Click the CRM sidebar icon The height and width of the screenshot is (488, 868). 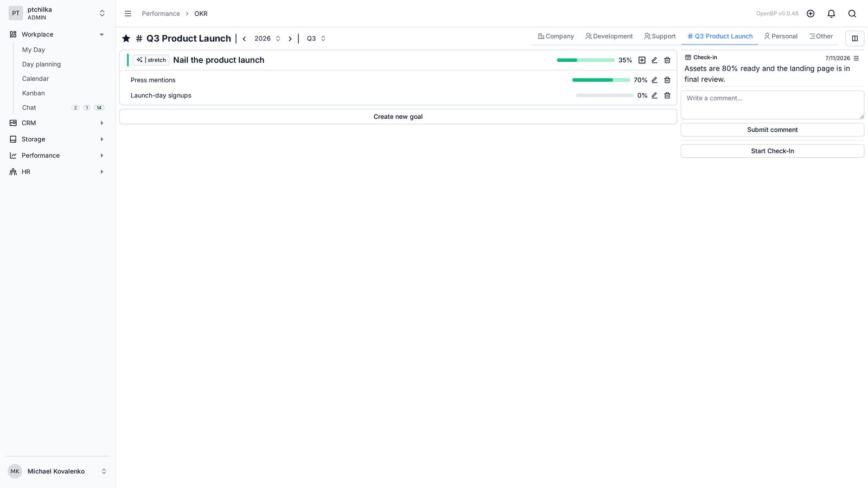click(13, 123)
